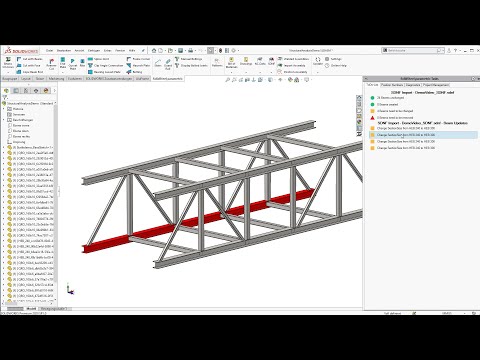Switch to the PropertyManager tab icon
480x360 pixels.
(16, 90)
